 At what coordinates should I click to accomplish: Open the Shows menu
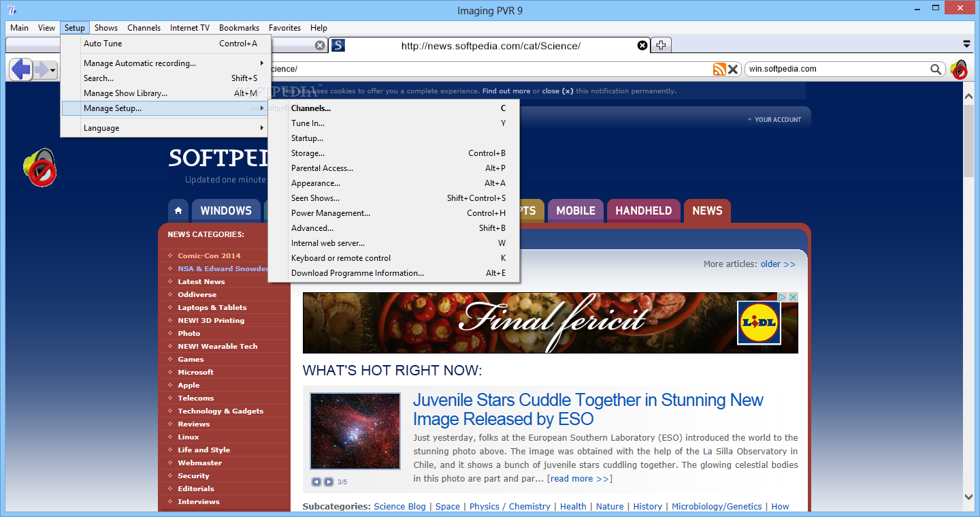pyautogui.click(x=106, y=28)
